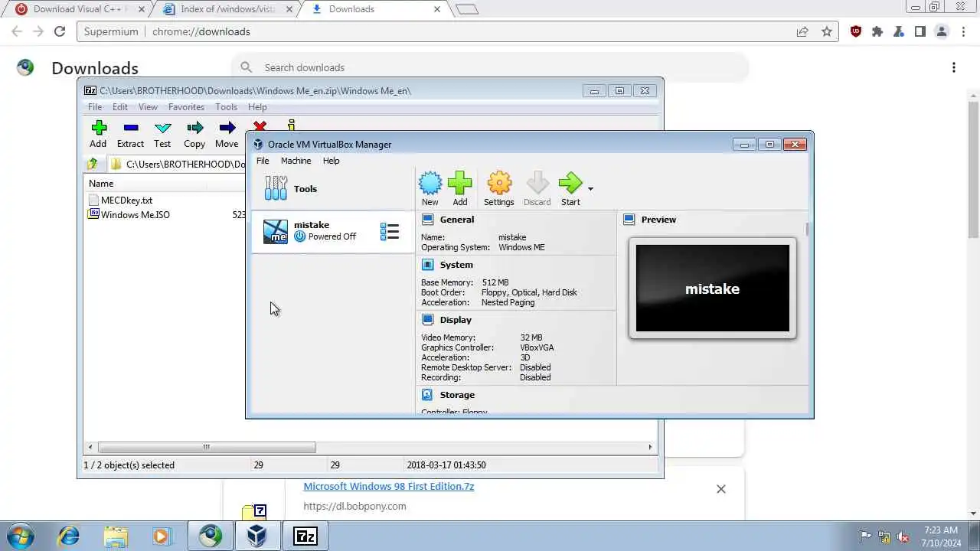Click 7-Zip up-folder icon

pyautogui.click(x=93, y=164)
